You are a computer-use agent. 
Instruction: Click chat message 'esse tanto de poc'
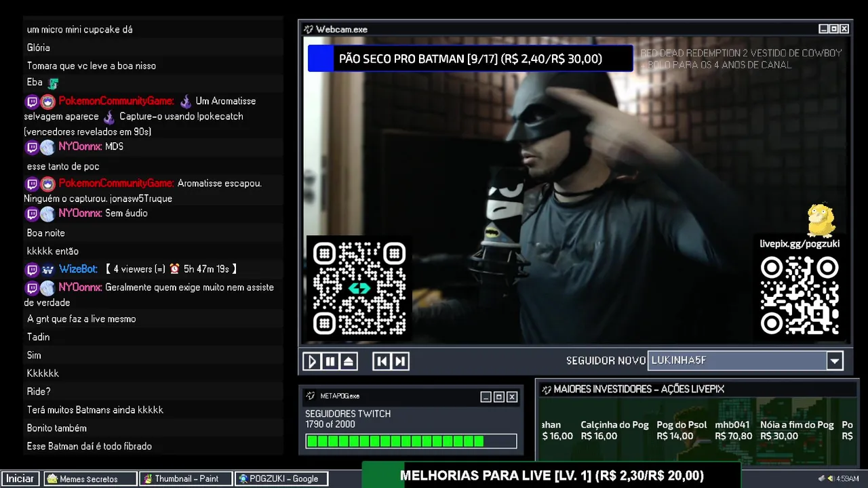click(x=63, y=166)
